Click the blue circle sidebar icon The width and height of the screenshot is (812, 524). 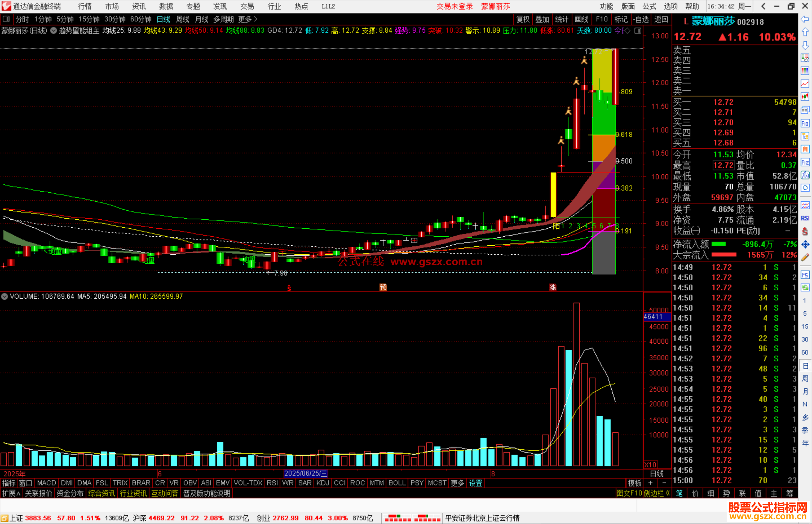[805, 188]
